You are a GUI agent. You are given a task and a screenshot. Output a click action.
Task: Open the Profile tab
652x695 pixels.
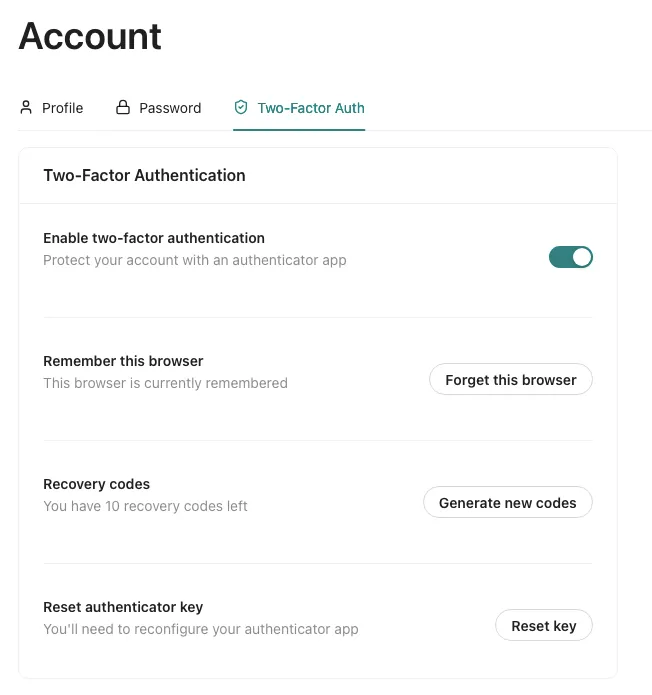tap(62, 108)
